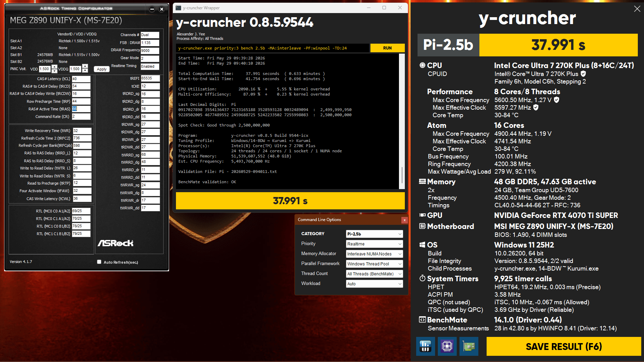Click the yellow 37.991 s result bar in Wrapper
This screenshot has height=362, width=644.
point(290,201)
